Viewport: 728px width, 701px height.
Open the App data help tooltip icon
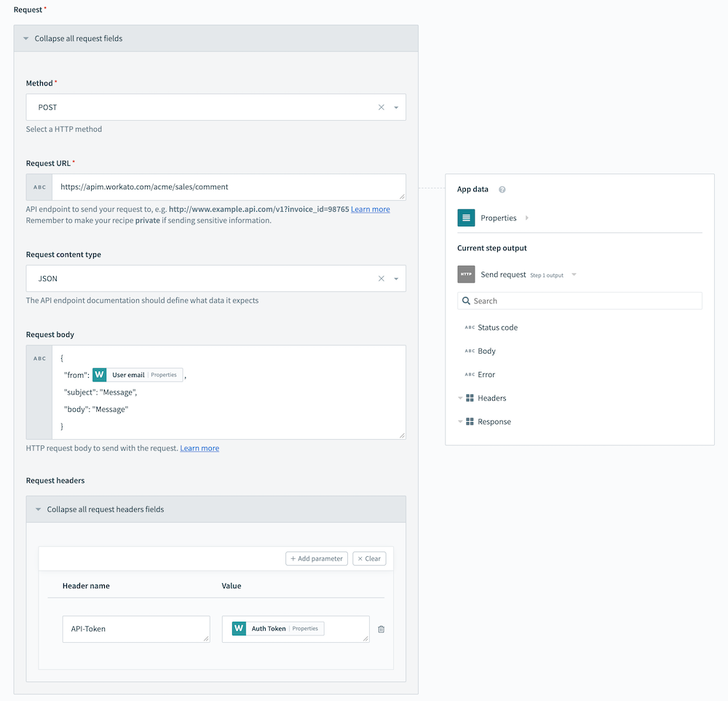(x=502, y=189)
